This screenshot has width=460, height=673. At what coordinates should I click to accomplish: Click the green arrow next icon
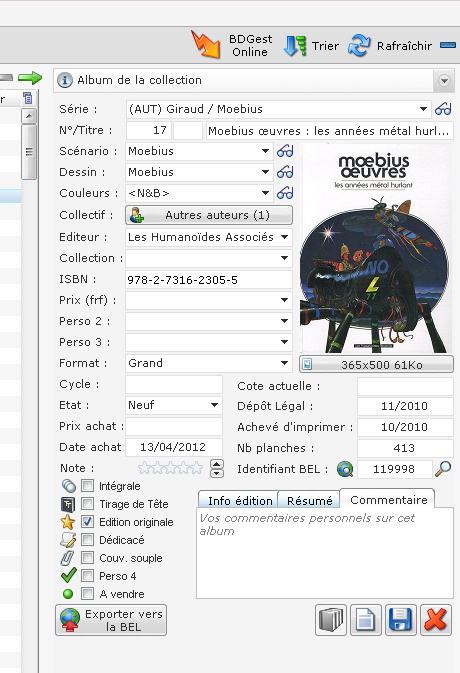pyautogui.click(x=30, y=78)
